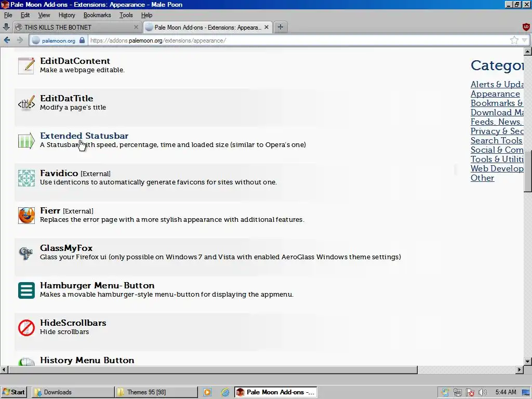Click the palemoon.org site identity button
Screen dimensions: 532x399
tap(58, 41)
